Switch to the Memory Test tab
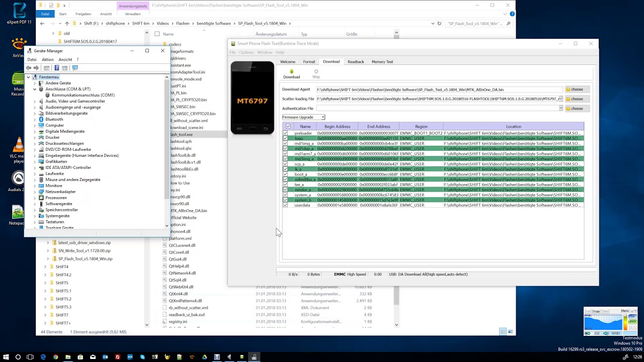The height and width of the screenshot is (362, 644). point(382,62)
